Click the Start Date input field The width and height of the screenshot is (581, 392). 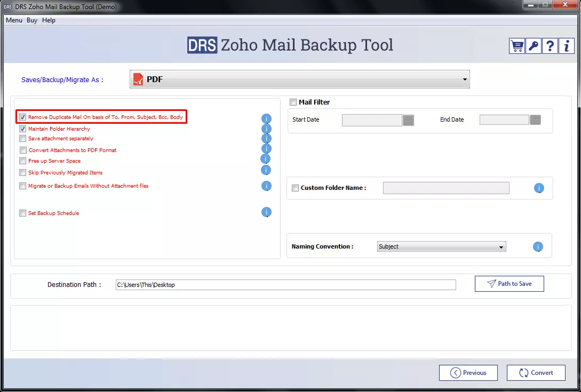372,120
